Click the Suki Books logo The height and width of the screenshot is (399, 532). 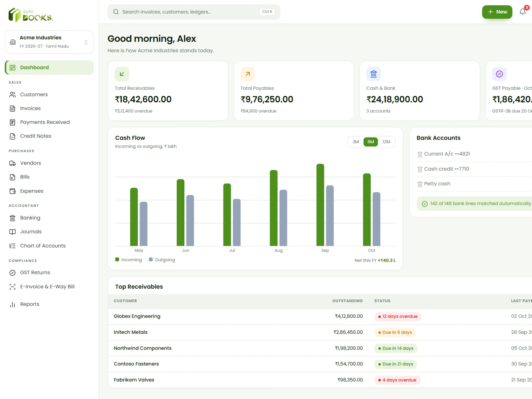[31, 15]
